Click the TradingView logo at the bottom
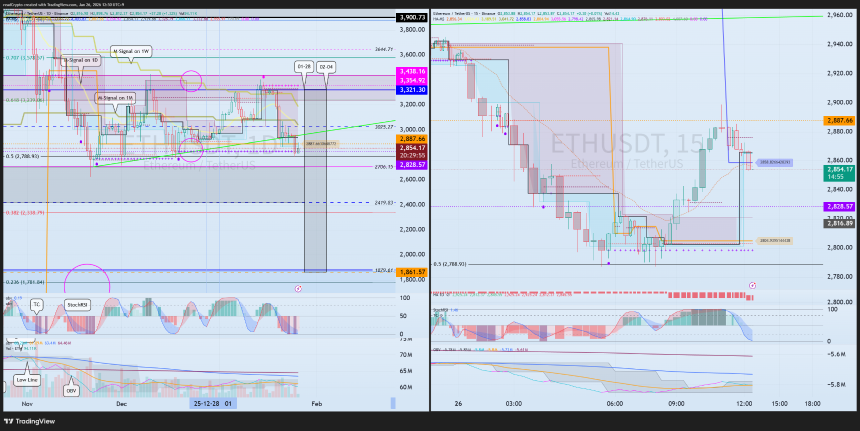 30,421
